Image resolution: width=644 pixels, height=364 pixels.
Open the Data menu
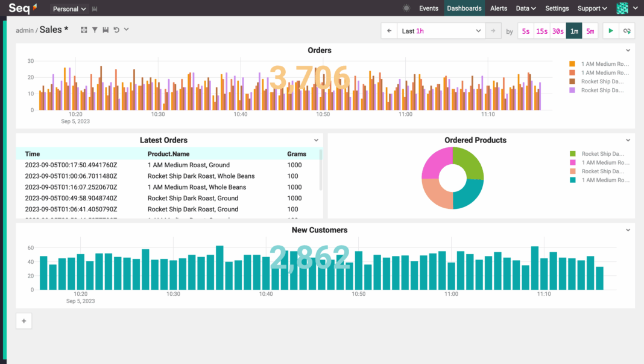526,8
